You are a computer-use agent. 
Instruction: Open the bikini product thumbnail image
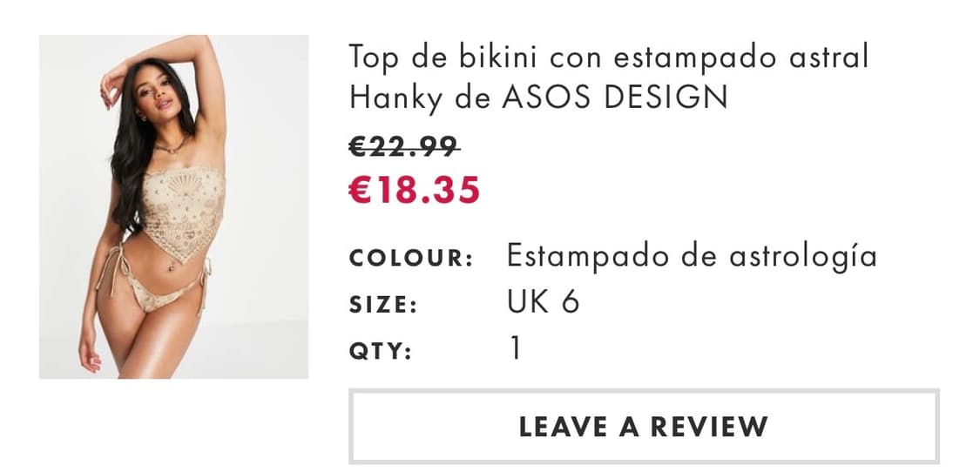click(173, 206)
